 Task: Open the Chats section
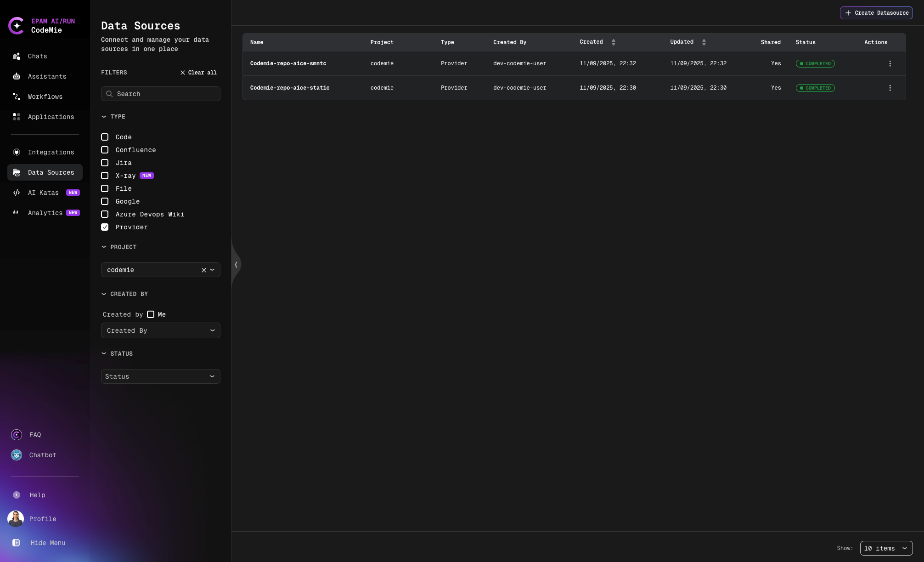tap(37, 56)
